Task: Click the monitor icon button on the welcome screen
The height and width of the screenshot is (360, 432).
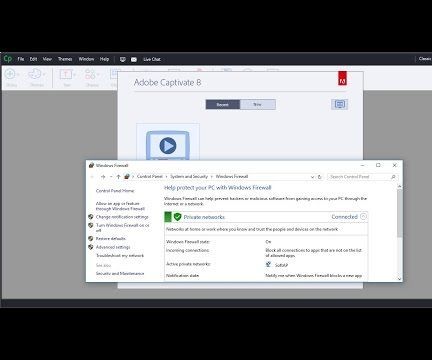Action: point(340,104)
